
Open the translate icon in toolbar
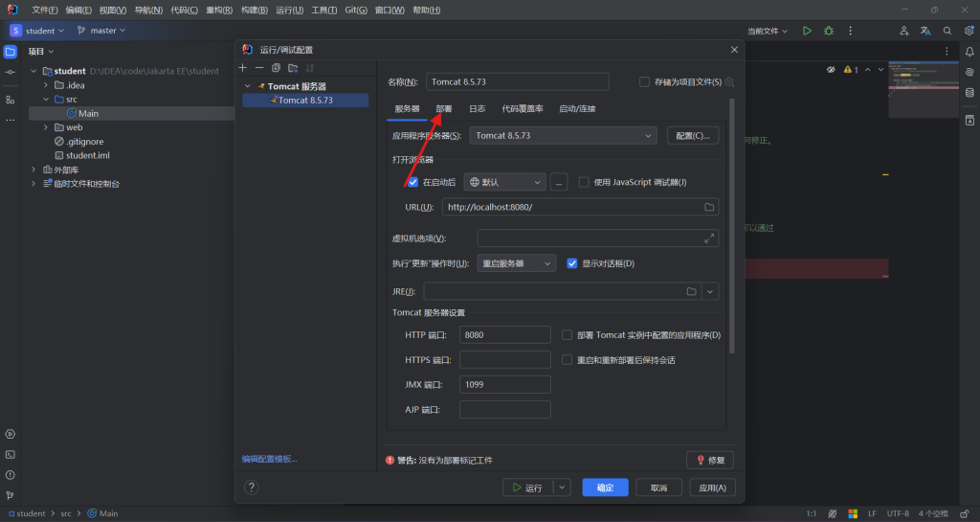point(925,31)
